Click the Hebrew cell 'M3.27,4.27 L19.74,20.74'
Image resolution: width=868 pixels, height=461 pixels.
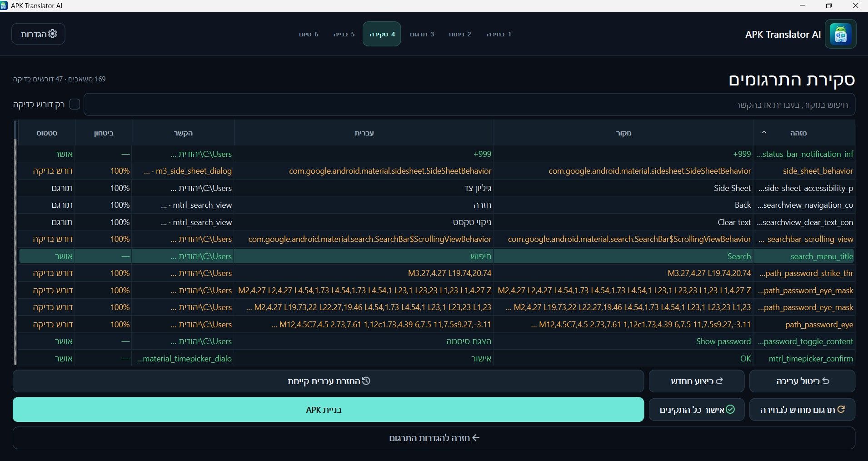coord(364,273)
